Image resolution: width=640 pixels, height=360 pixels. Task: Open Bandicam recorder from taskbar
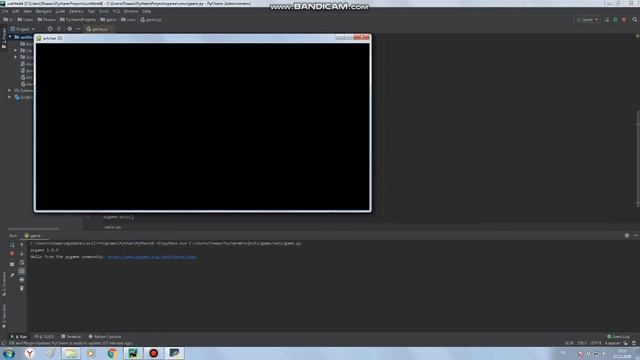153,353
